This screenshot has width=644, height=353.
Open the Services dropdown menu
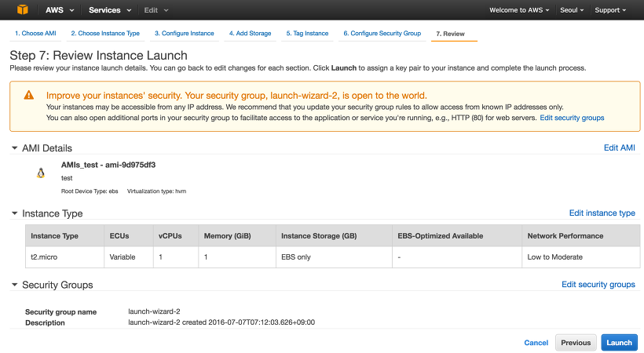point(110,10)
